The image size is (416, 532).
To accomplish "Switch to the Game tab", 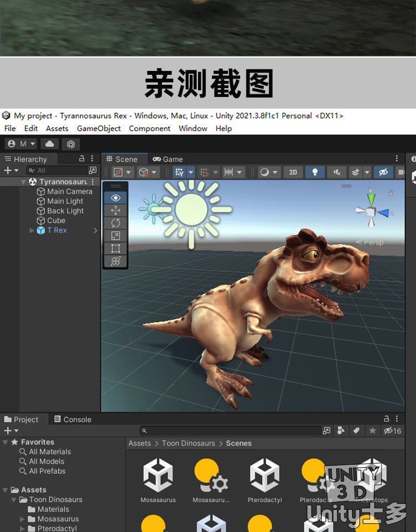I will [x=168, y=159].
